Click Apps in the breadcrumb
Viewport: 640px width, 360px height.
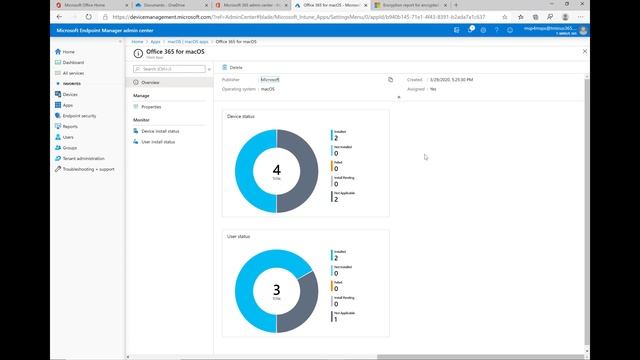click(155, 42)
